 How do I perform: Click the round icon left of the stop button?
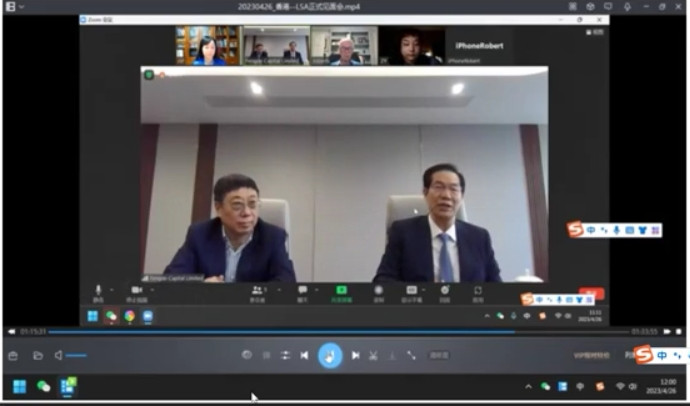[247, 355]
